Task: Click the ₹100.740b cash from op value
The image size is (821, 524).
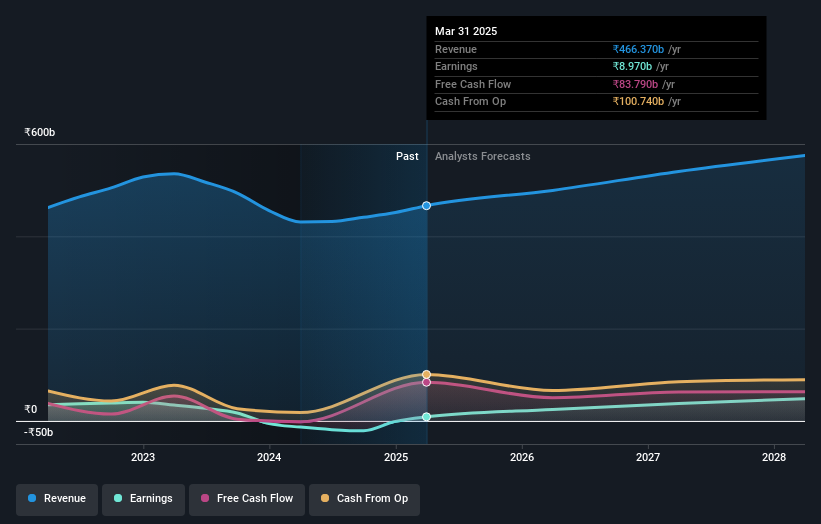Action: 638,102
